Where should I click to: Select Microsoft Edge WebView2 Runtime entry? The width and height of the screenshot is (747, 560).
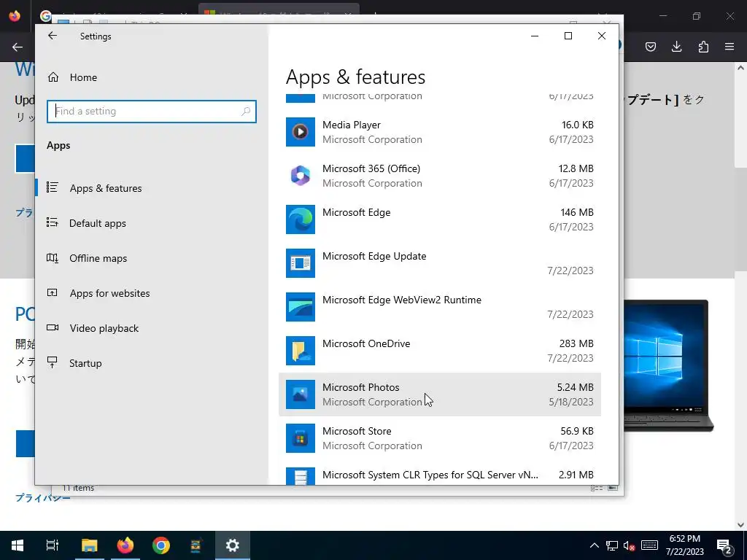[402, 300]
